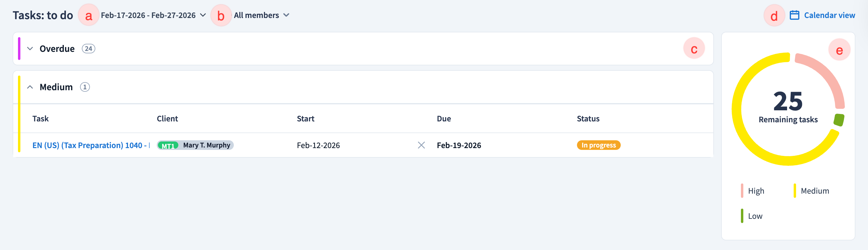Click the red annotation marker 'd'
Image resolution: width=868 pixels, height=250 pixels.
click(x=774, y=16)
